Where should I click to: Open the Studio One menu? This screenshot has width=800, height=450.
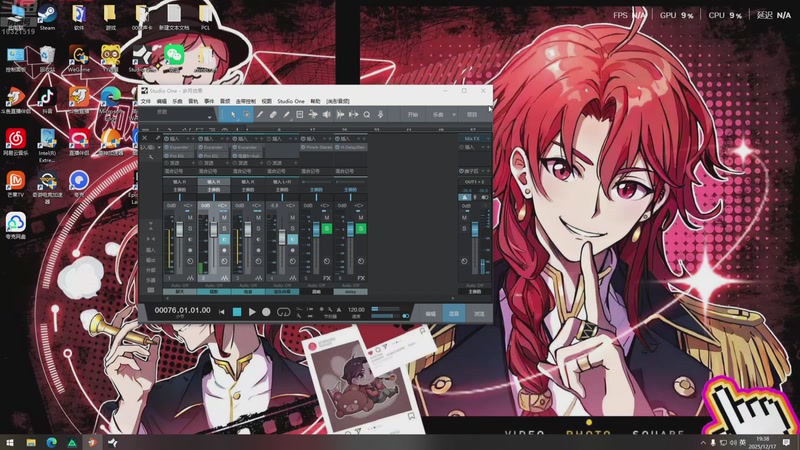click(291, 101)
